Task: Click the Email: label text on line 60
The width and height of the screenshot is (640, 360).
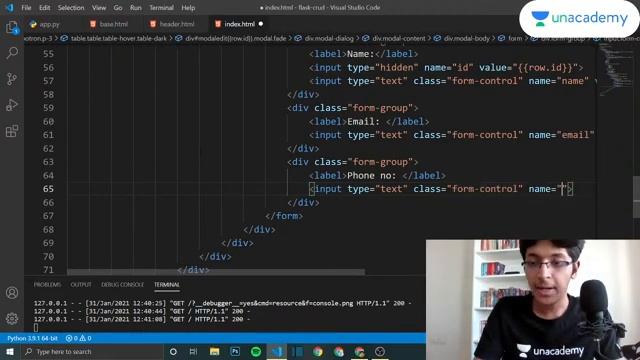Action: click(363, 122)
